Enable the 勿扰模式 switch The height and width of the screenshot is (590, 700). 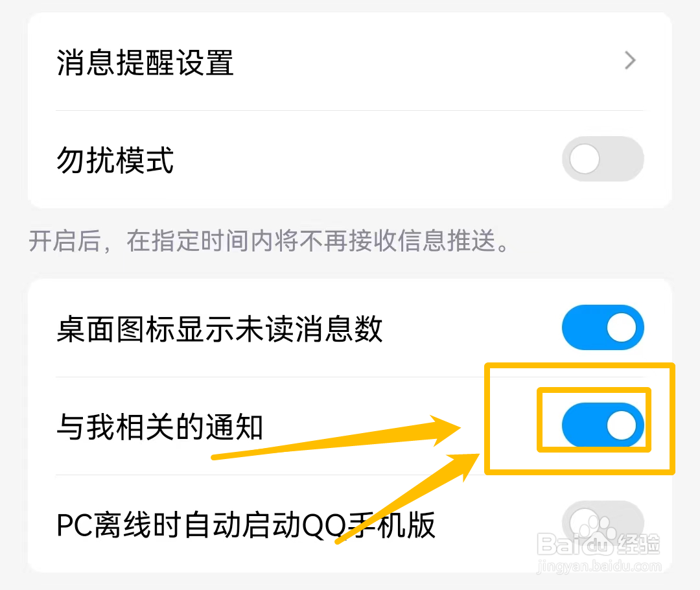(x=603, y=159)
